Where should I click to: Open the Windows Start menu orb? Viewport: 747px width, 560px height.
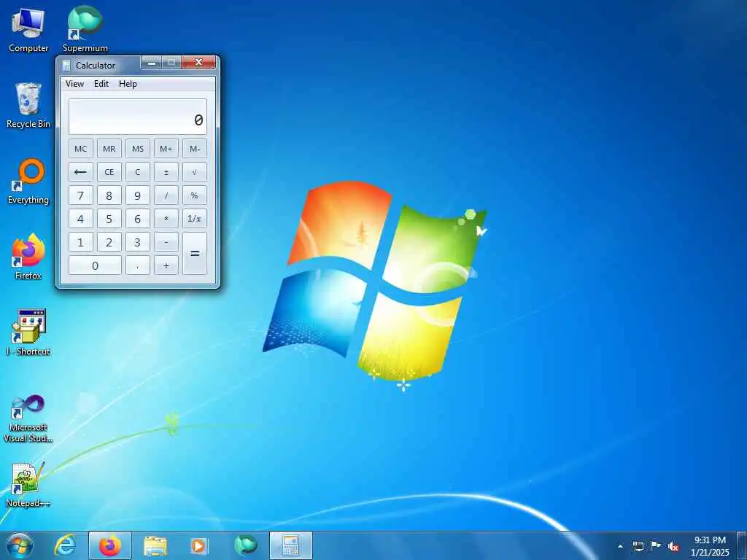pos(19,545)
